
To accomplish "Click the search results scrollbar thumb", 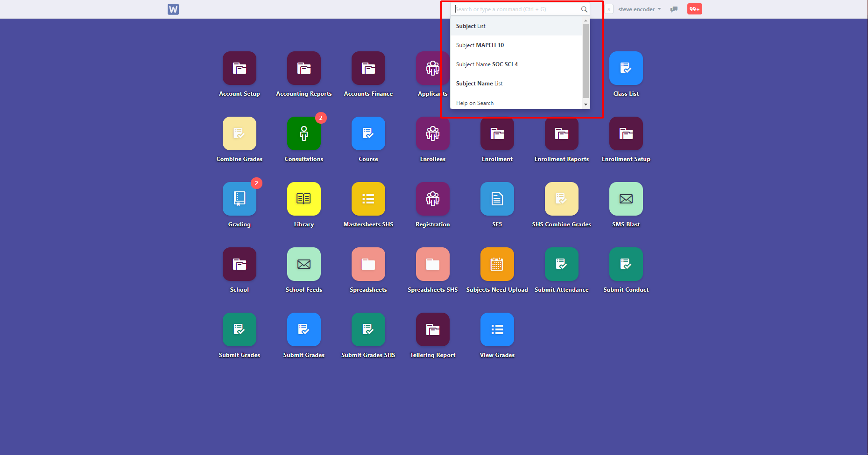I will coord(586,61).
